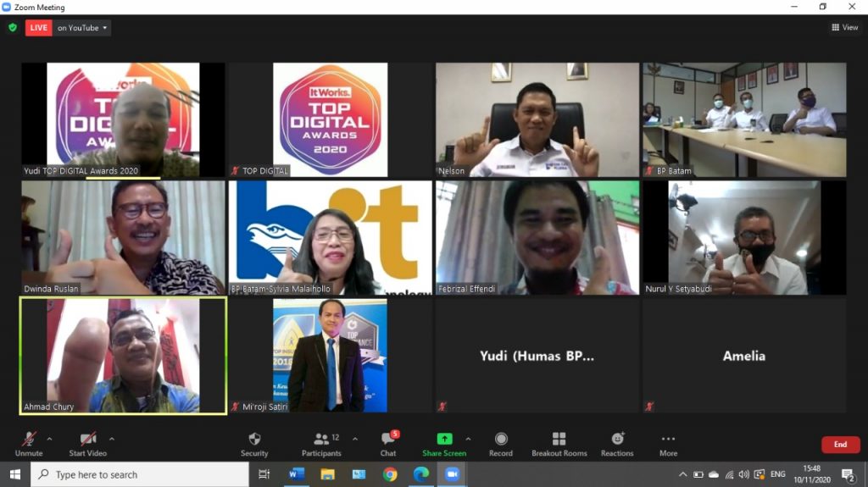Unmute the microphone
This screenshot has height=487, width=868.
click(x=29, y=443)
